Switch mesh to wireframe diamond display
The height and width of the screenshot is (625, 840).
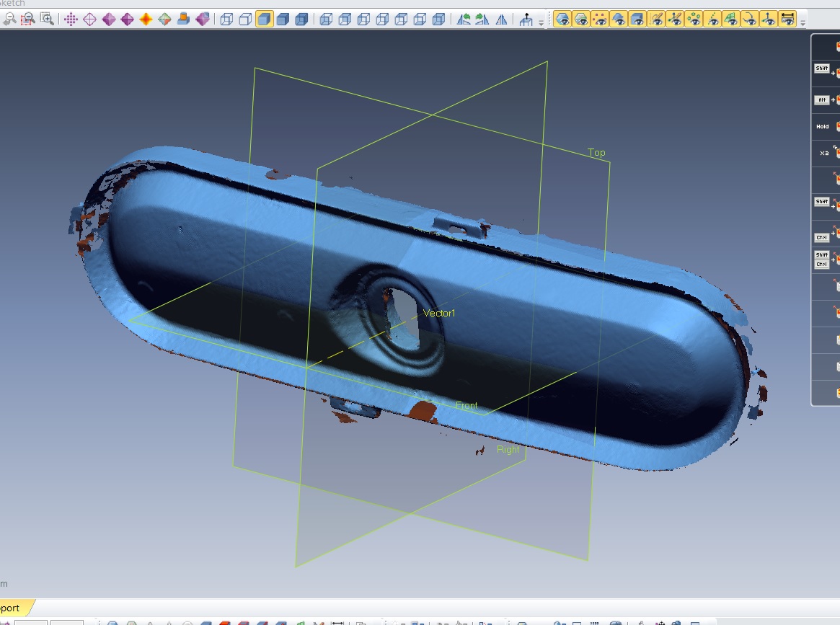(90, 19)
